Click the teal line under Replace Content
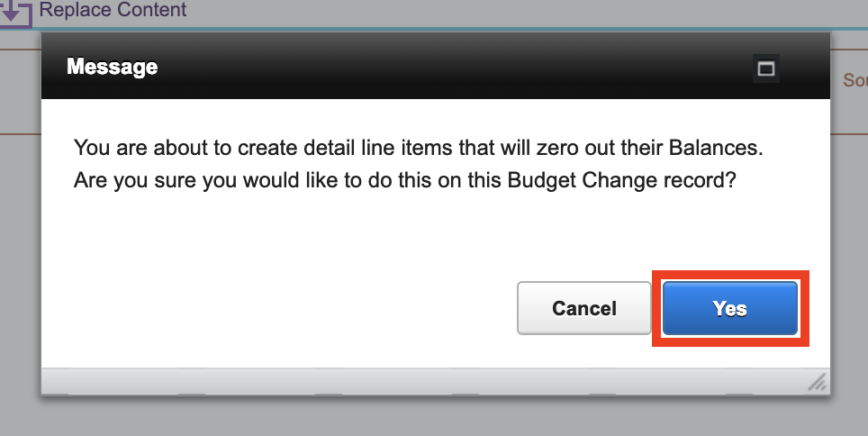Viewport: 868px width, 436px height. 434,29
